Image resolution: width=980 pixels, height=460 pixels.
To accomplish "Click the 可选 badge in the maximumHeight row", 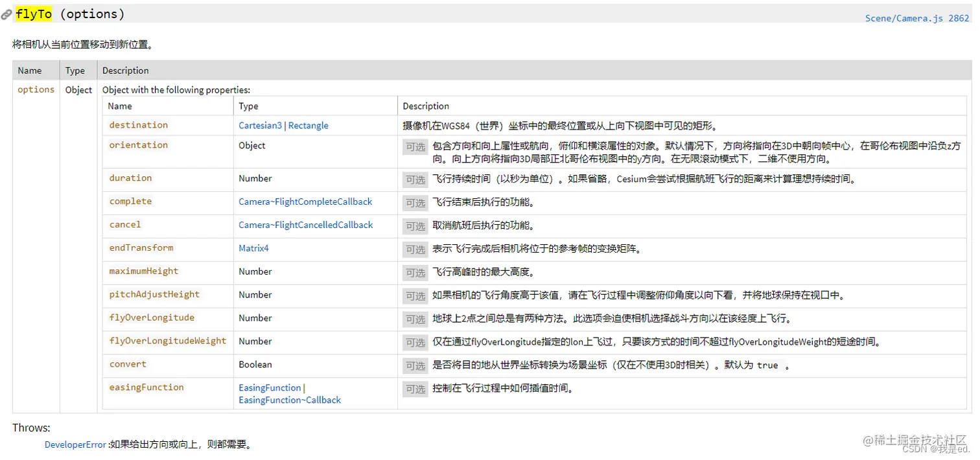I will coord(415,273).
